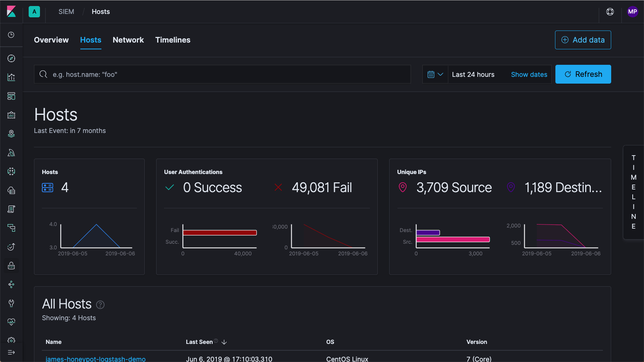Image resolution: width=644 pixels, height=362 pixels.
Task: Expand the side navigation with arrow icon
Action: click(11, 352)
